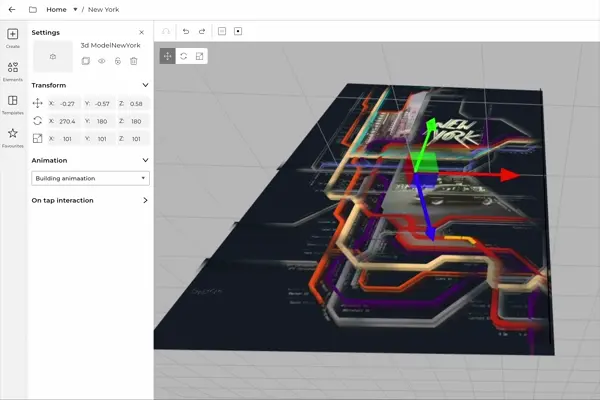
Task: Click the New York breadcrumb
Action: coord(103,10)
